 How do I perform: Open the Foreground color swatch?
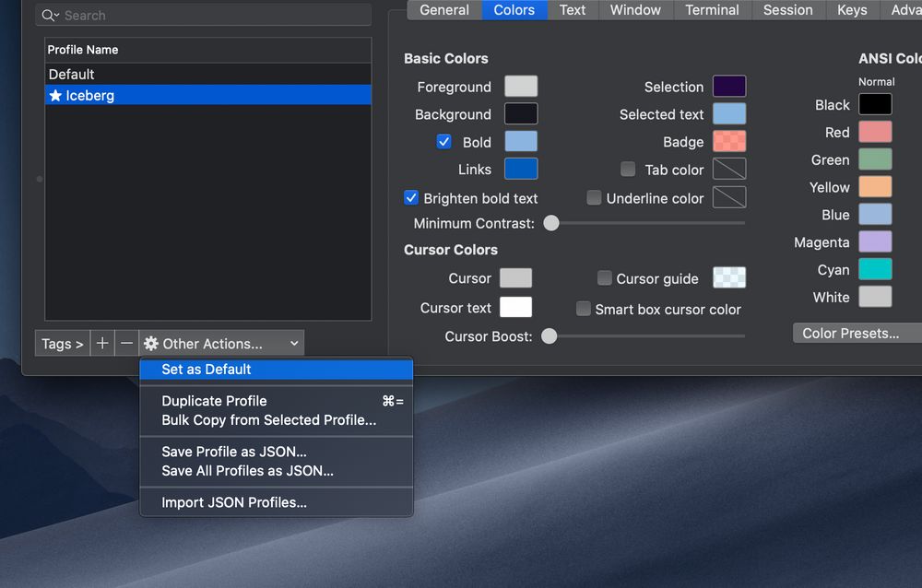(521, 87)
